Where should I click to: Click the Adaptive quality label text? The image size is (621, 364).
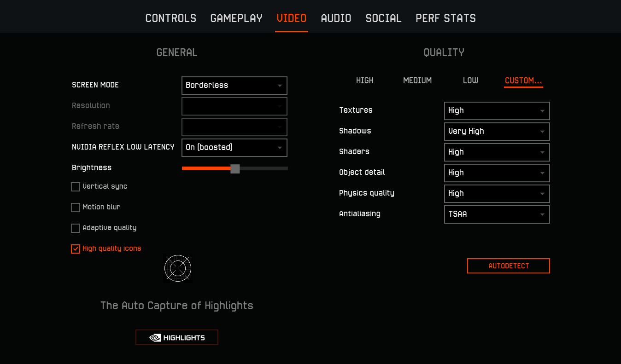tap(110, 228)
